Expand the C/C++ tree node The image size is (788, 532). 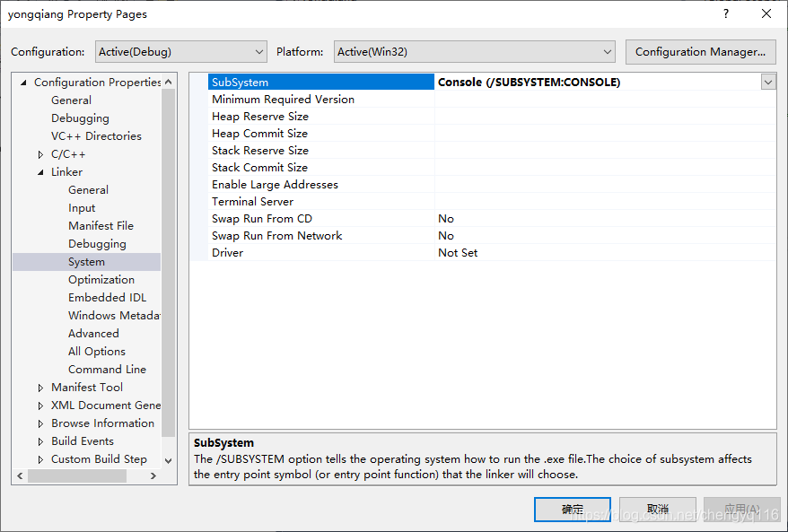[39, 153]
